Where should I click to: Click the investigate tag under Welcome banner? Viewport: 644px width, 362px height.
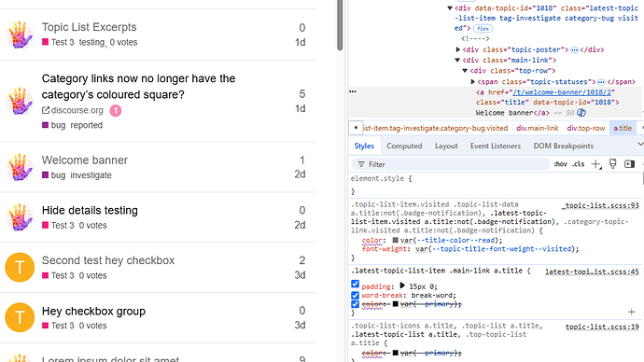point(91,175)
